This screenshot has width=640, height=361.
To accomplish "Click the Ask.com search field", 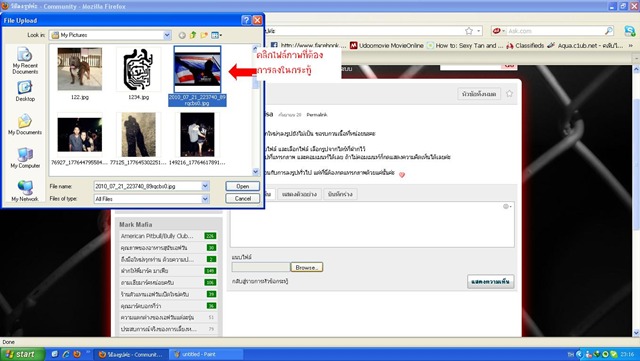I will coord(555,31).
